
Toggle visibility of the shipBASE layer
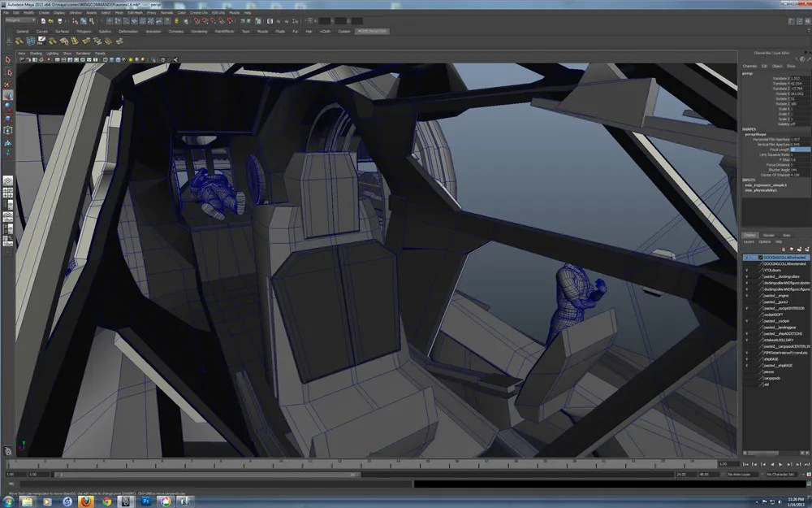[746, 359]
